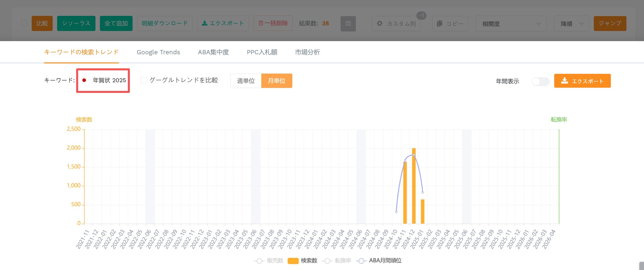Open the 市場分析 tab
The width and height of the screenshot is (644, 270).
click(x=307, y=52)
